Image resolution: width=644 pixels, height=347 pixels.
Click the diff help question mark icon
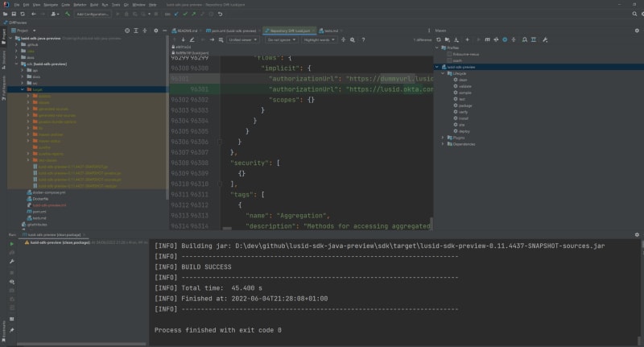(x=363, y=39)
